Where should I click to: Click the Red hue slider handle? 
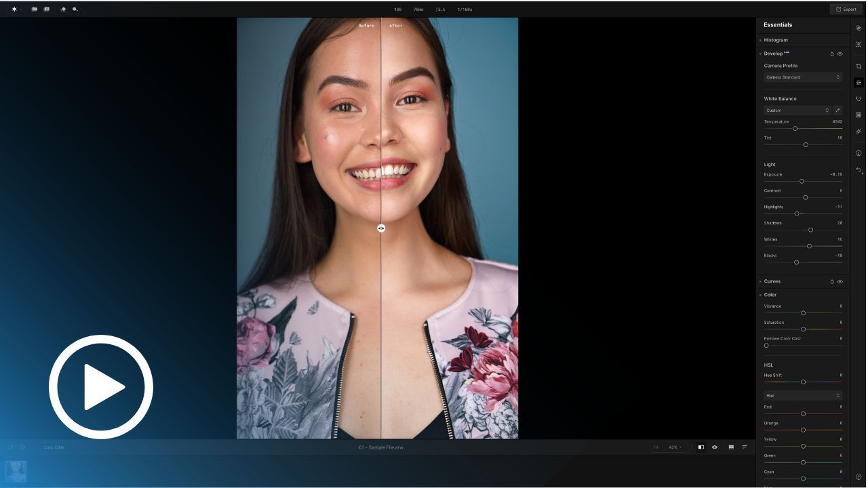(x=803, y=414)
